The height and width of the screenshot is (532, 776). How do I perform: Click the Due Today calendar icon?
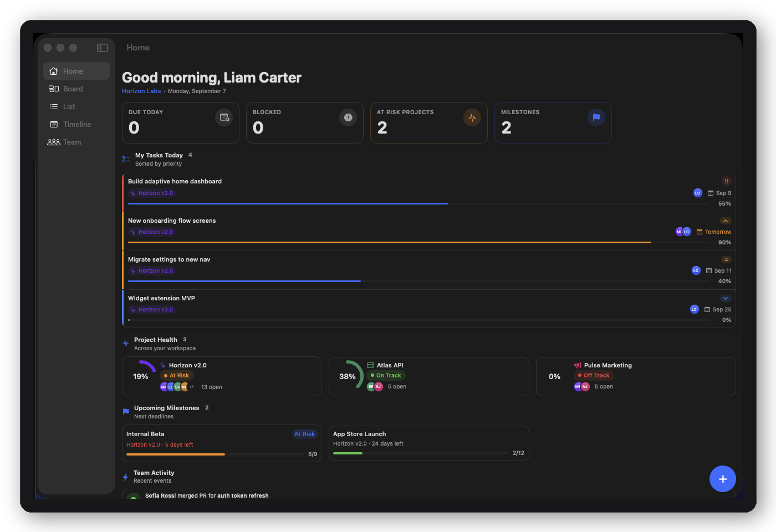[224, 117]
